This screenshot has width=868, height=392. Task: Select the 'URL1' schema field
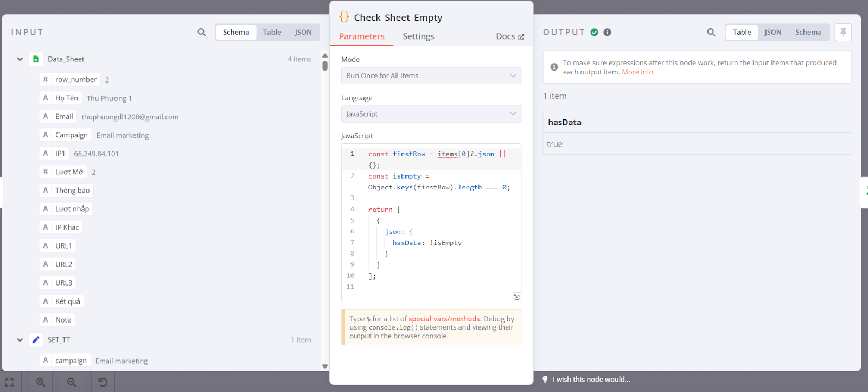57,245
